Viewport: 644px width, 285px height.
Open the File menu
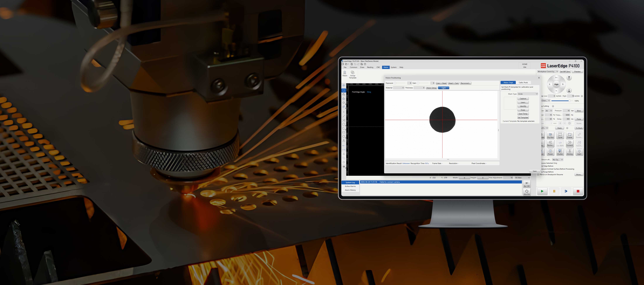pyautogui.click(x=345, y=67)
